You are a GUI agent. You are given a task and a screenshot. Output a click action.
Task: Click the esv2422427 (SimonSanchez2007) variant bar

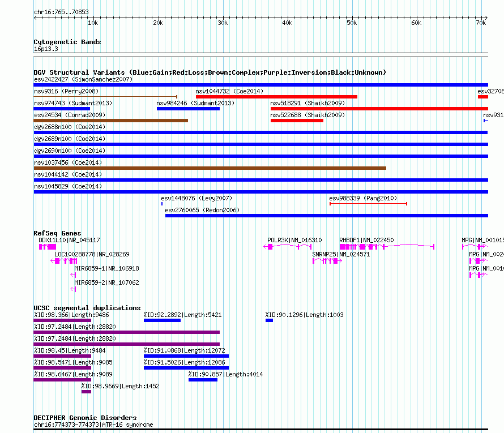[x=260, y=85]
